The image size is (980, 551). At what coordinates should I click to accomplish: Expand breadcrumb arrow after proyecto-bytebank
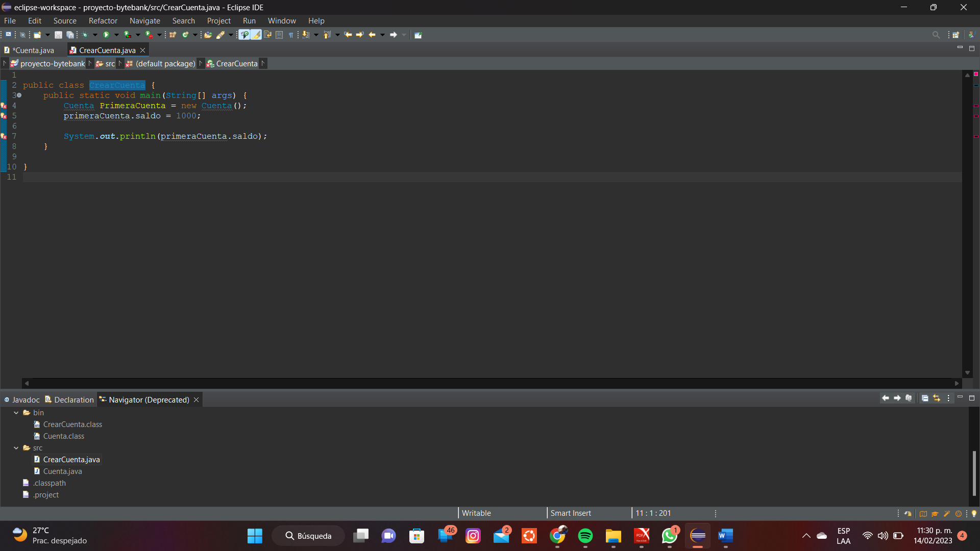click(x=90, y=63)
